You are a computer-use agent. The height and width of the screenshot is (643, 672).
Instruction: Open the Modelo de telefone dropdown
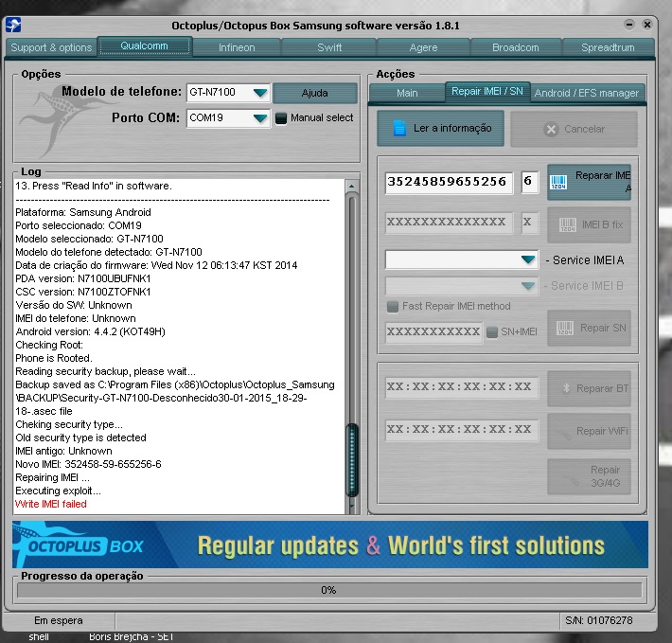coord(259,93)
